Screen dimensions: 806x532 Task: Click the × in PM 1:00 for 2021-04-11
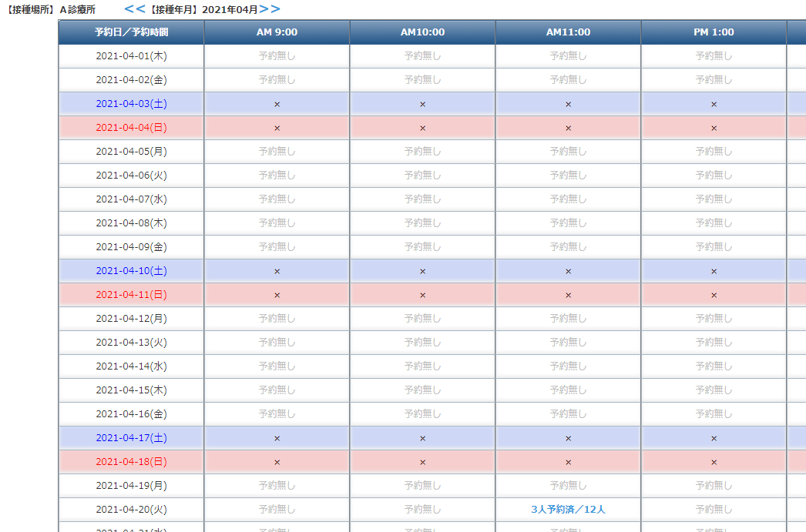pos(714,295)
